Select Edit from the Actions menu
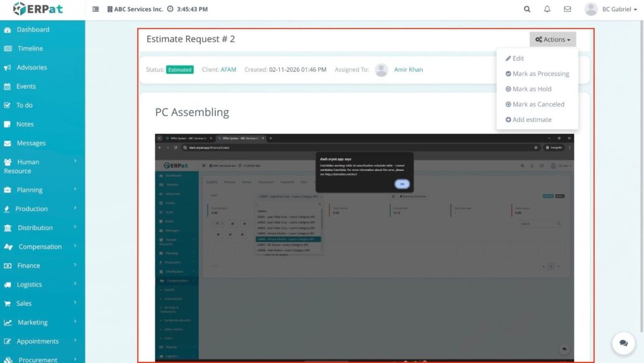This screenshot has height=363, width=644. click(518, 59)
